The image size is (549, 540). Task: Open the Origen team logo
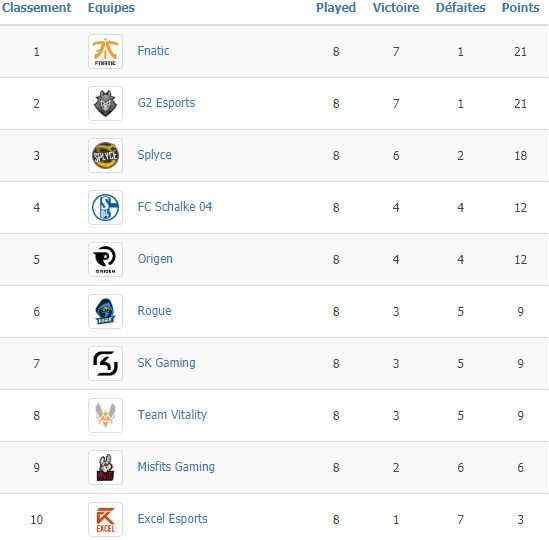[x=105, y=259]
